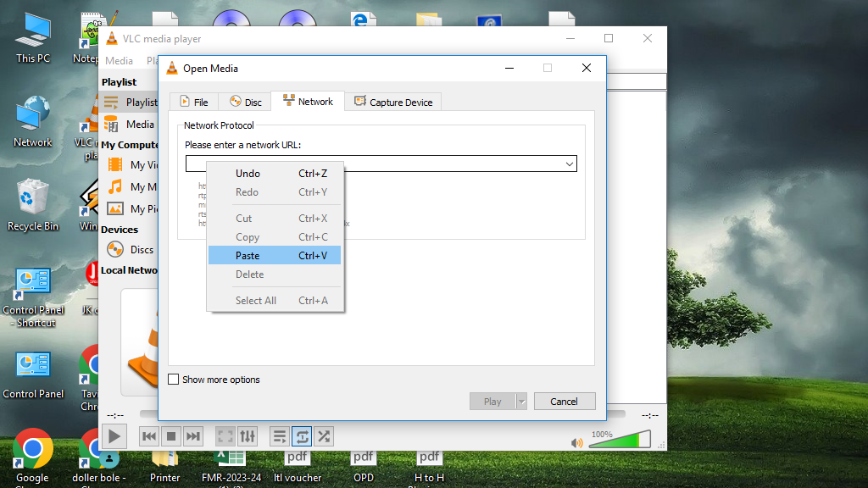
Task: Cancel the Open Media dialog
Action: point(564,401)
